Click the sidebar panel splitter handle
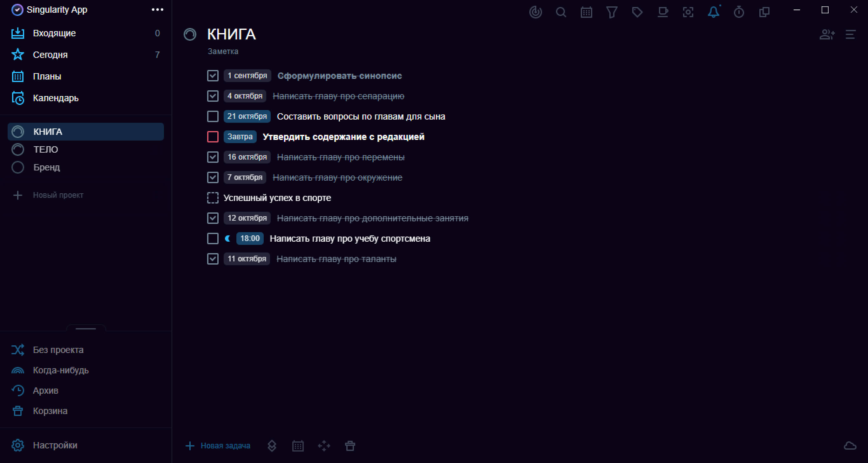 click(85, 328)
